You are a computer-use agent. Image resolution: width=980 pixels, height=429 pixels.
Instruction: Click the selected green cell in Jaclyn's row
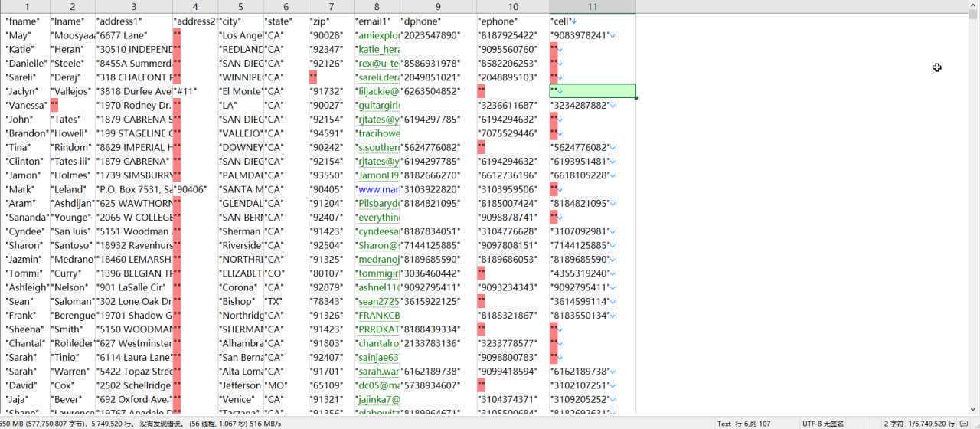click(593, 91)
